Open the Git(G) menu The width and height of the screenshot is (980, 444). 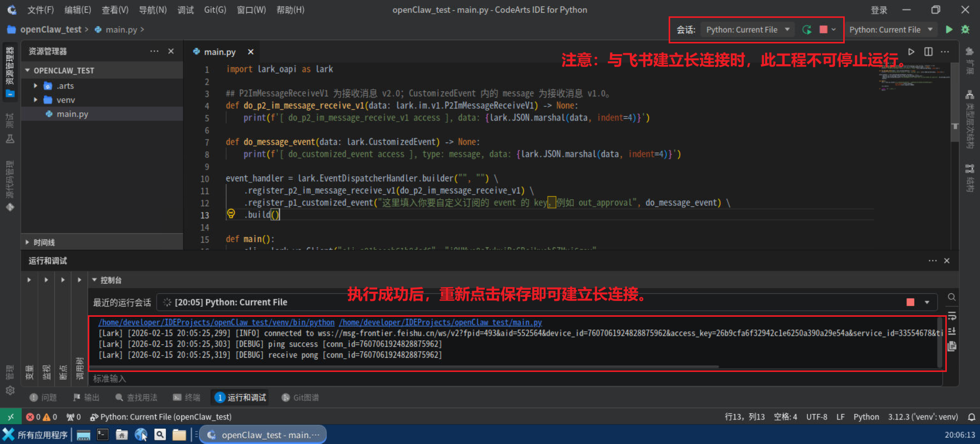[215, 10]
